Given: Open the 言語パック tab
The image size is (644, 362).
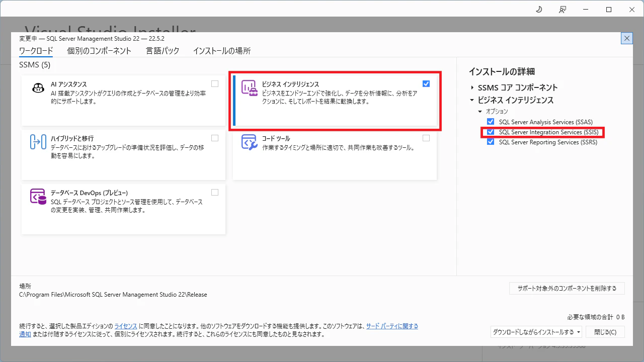Looking at the screenshot, I should click(163, 51).
